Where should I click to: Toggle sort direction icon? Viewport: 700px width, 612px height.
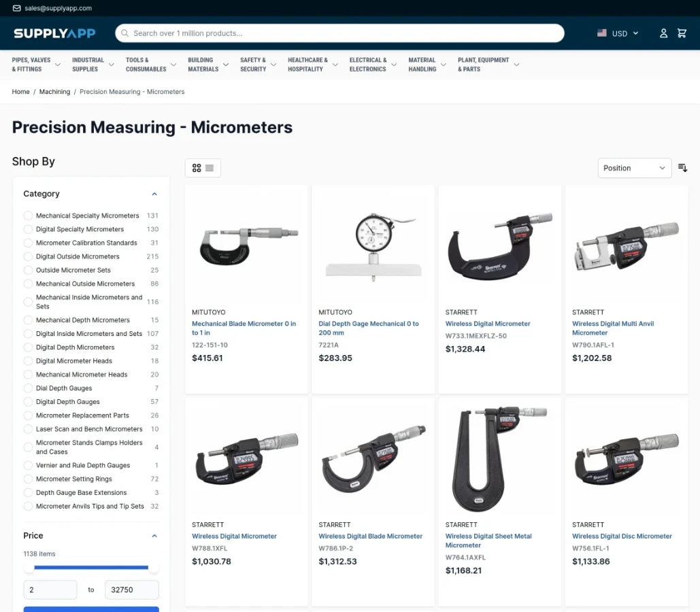tap(682, 168)
